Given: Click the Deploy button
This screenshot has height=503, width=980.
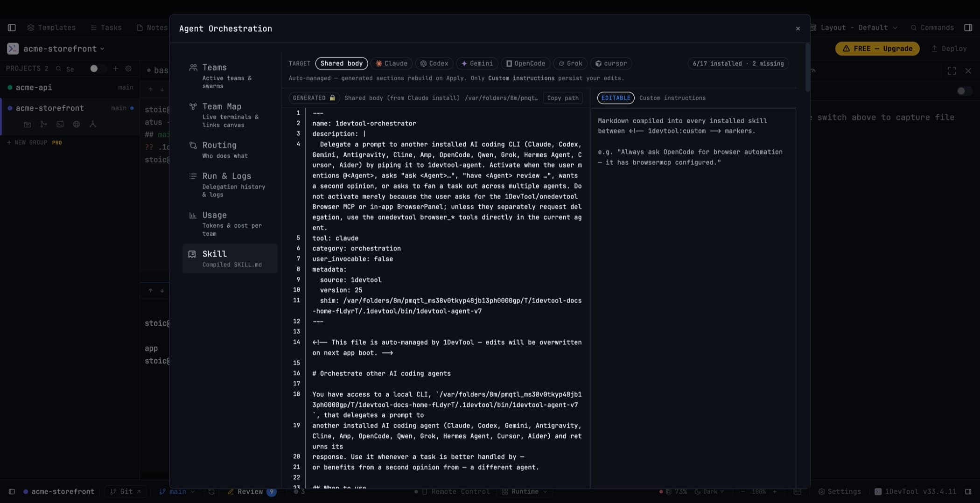Looking at the screenshot, I should [x=949, y=49].
